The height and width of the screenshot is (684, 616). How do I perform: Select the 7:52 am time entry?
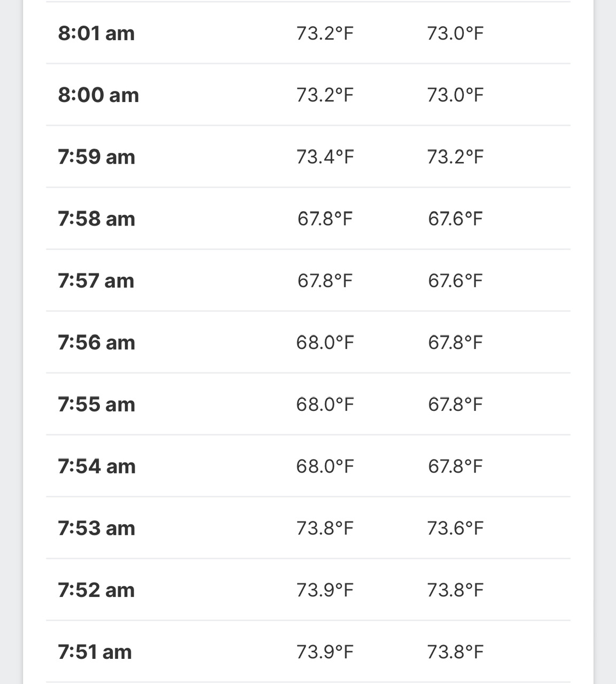96,590
